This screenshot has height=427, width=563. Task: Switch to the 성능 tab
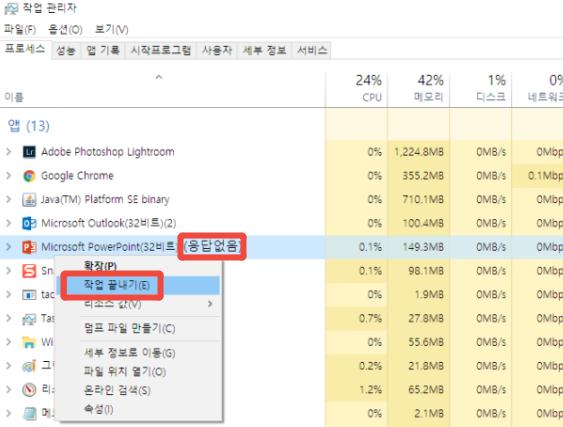point(66,50)
